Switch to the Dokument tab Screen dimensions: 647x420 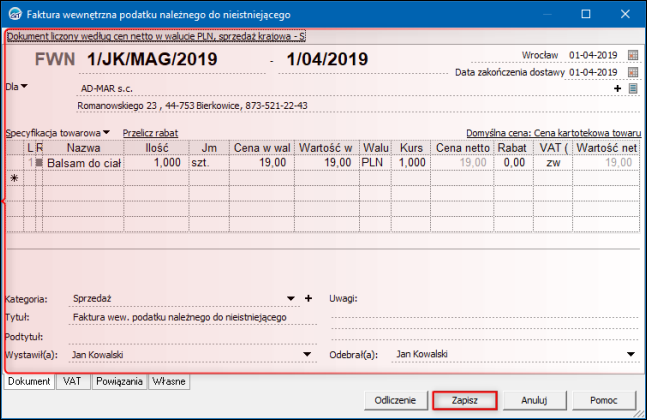[29, 381]
